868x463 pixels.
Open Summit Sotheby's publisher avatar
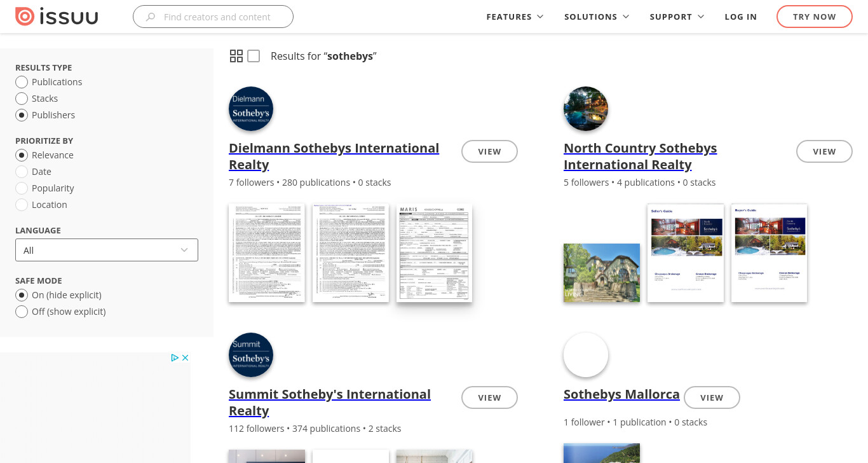pos(251,355)
